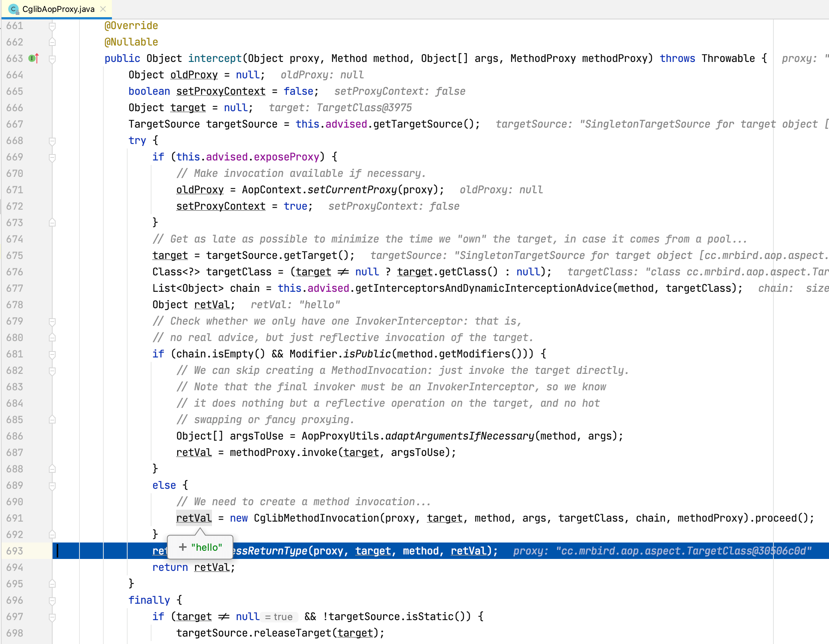Collapse the intercept method fold on line 663
Image resolution: width=829 pixels, height=644 pixels.
pyautogui.click(x=52, y=59)
